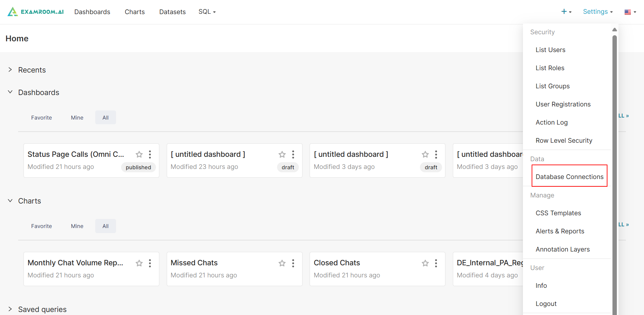Open more options for Status Page Calls dashboard
Image resolution: width=644 pixels, height=315 pixels.
pyautogui.click(x=150, y=154)
